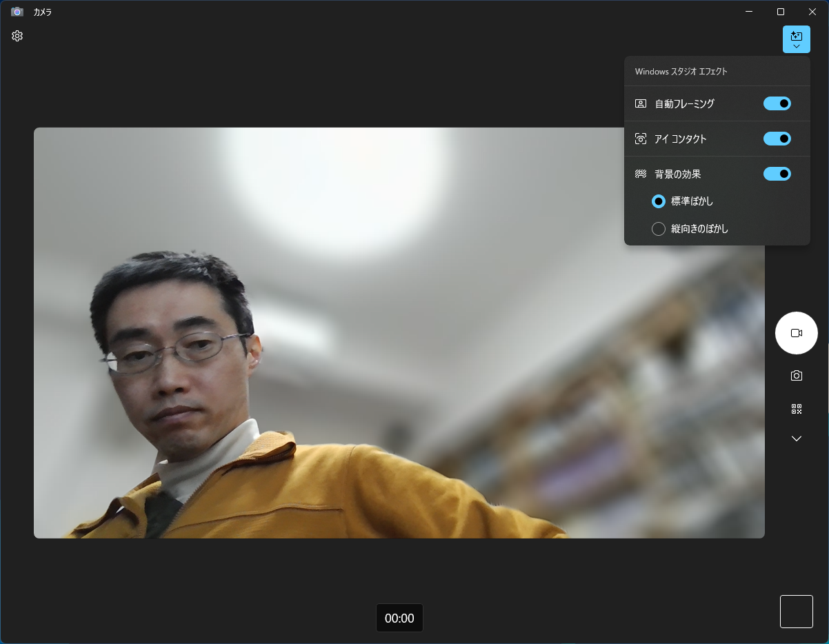The width and height of the screenshot is (829, 644).
Task: Click the 背景の効果 background effects icon
Action: click(x=640, y=174)
